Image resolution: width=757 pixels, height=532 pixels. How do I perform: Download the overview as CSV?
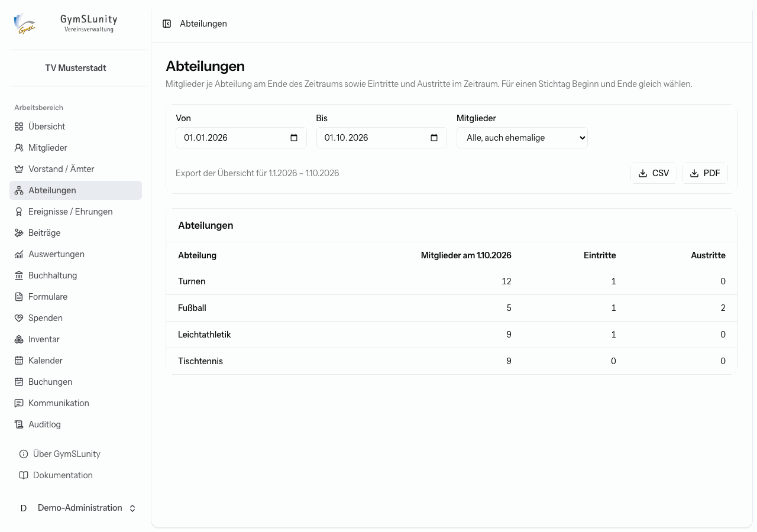tap(654, 173)
